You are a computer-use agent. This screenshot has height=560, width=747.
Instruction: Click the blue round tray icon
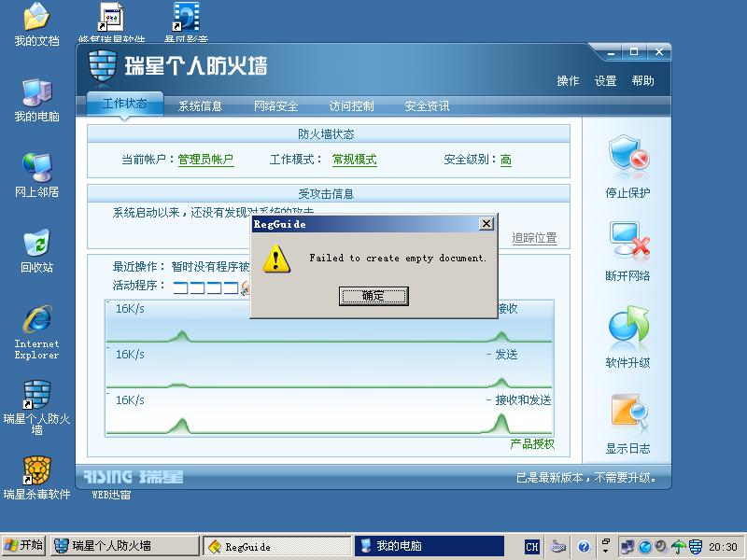pos(644,547)
